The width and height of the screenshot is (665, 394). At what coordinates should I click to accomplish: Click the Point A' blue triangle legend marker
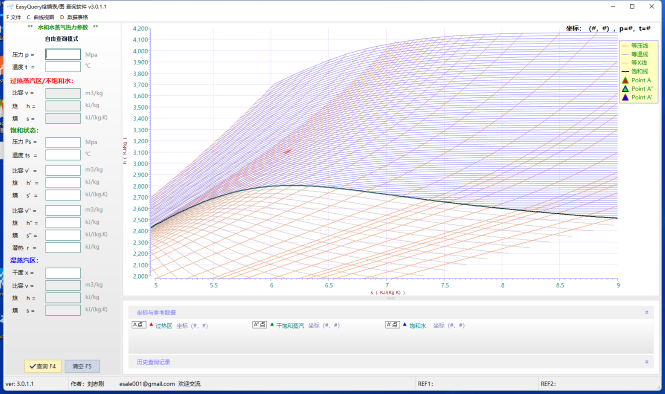(x=625, y=97)
